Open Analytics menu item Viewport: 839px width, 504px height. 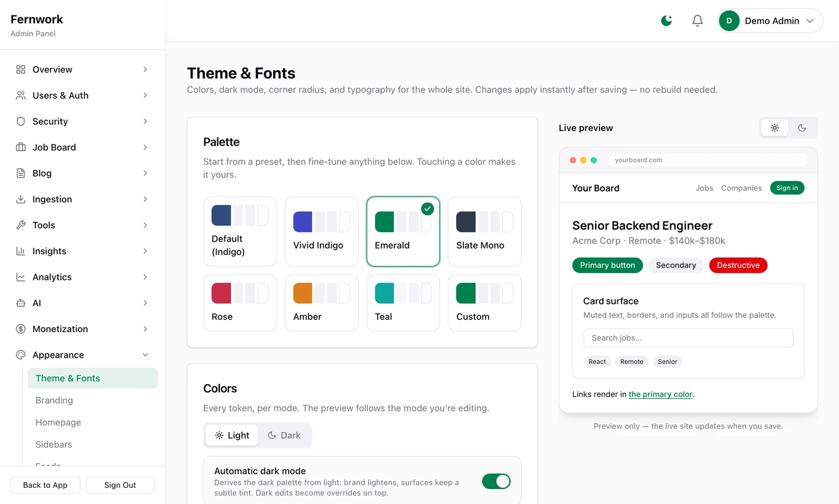tap(82, 277)
